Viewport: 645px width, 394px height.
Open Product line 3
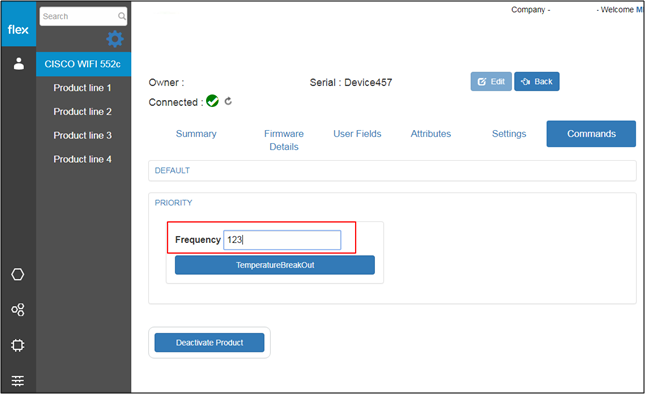(82, 135)
